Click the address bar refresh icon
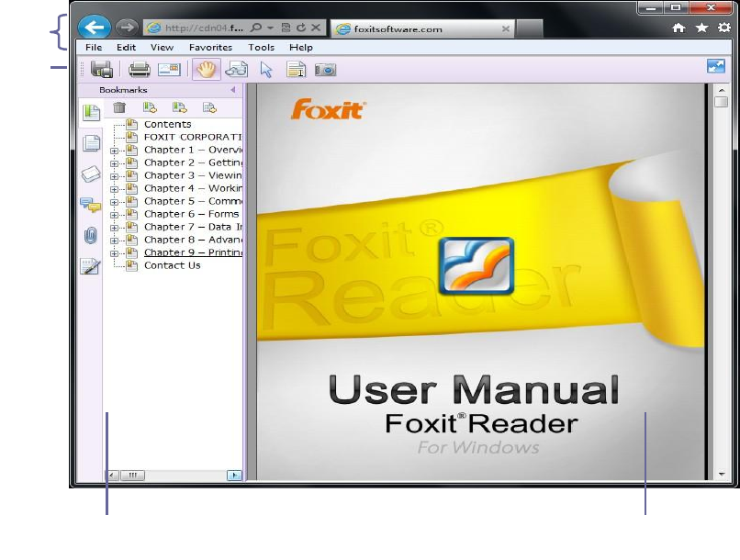The image size is (740, 560). 301,28
